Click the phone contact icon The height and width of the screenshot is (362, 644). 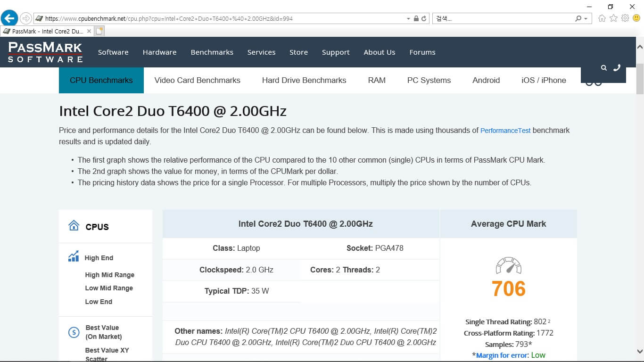(x=617, y=68)
